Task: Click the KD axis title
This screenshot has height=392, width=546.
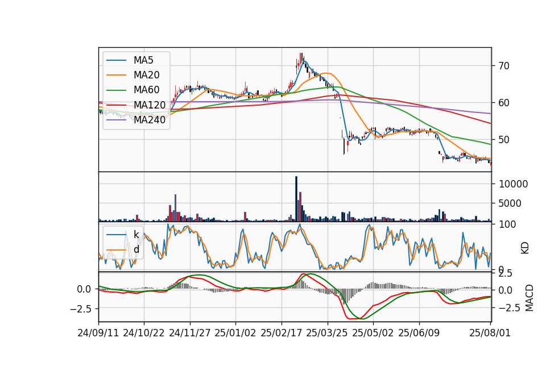Action: 525,248
